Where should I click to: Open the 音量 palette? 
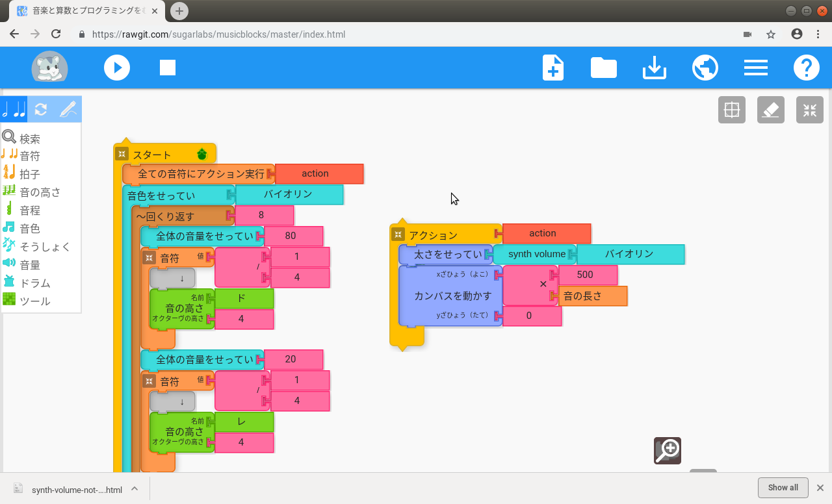[x=21, y=265]
